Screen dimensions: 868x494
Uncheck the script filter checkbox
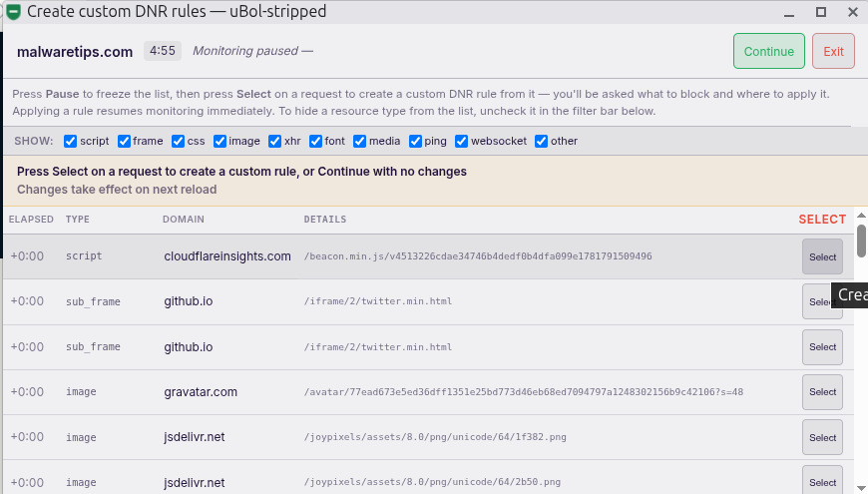pos(70,142)
